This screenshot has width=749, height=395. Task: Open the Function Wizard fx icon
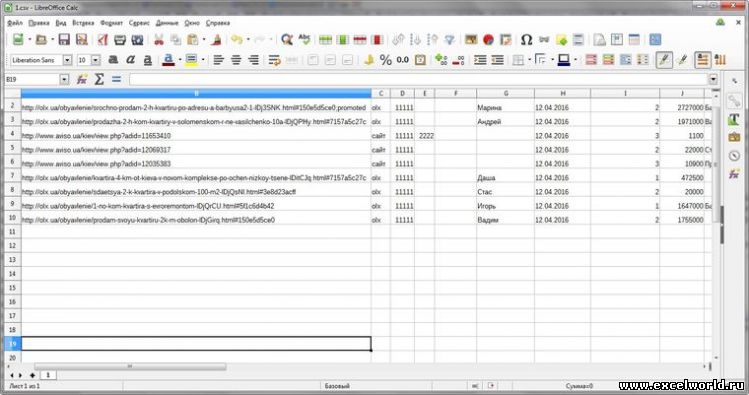coord(82,79)
